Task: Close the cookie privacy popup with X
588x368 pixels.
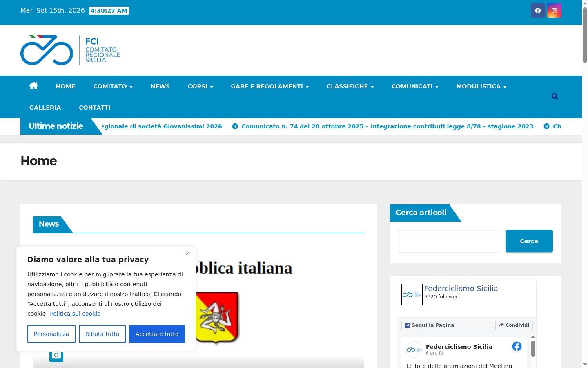Action: 187,254
